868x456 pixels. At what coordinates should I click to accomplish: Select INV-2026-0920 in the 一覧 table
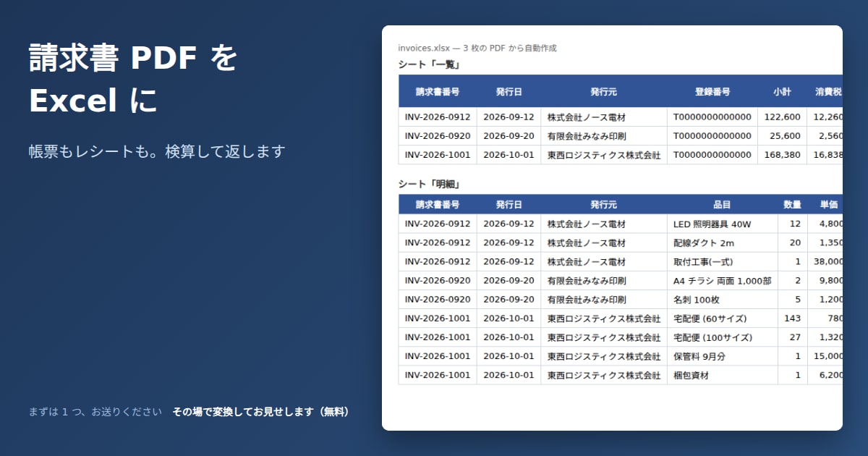[438, 136]
